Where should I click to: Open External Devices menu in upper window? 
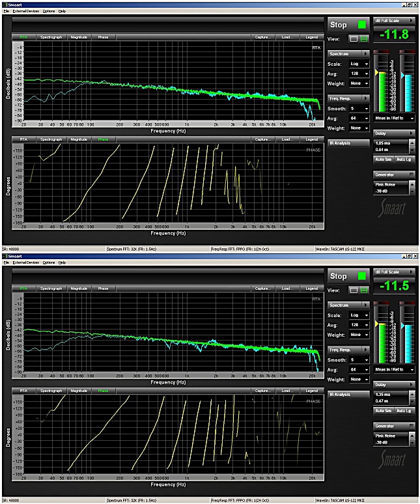[25, 11]
